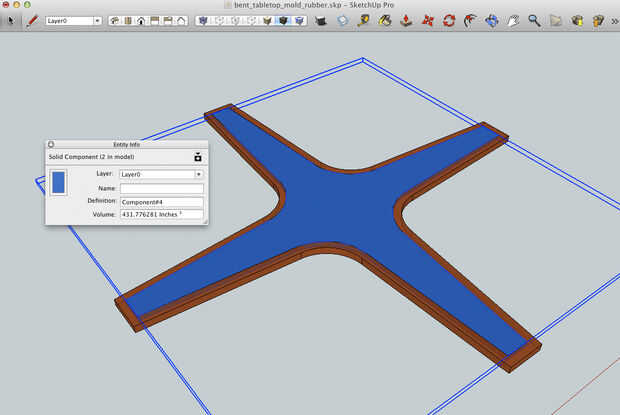Image resolution: width=620 pixels, height=415 pixels.
Task: Activate the Push/Pull tool
Action: coord(406,20)
